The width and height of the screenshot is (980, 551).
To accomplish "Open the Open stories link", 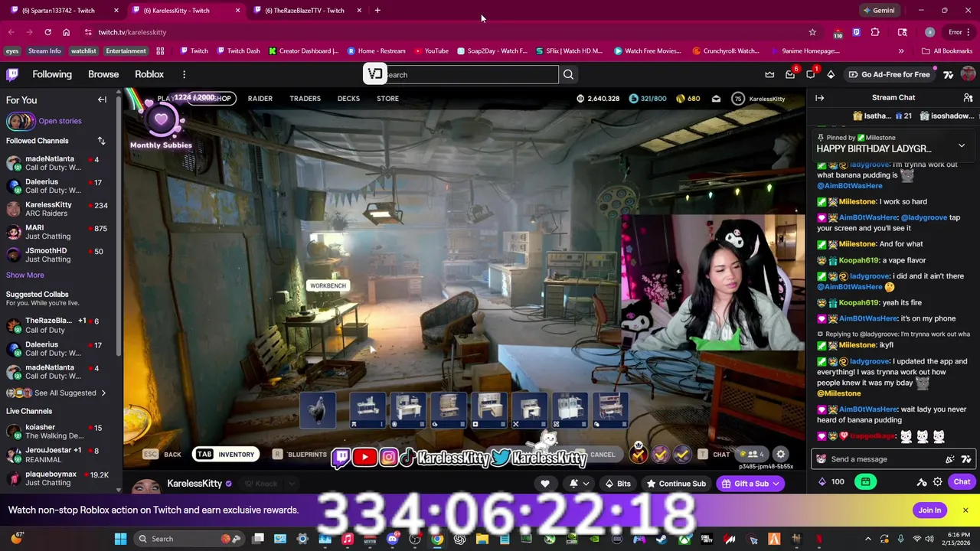I will point(60,121).
